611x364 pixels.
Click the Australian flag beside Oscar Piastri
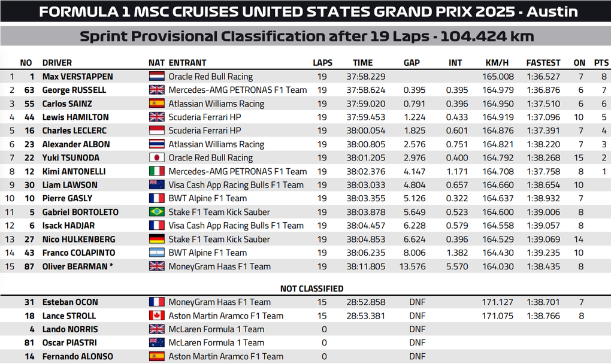tap(156, 343)
